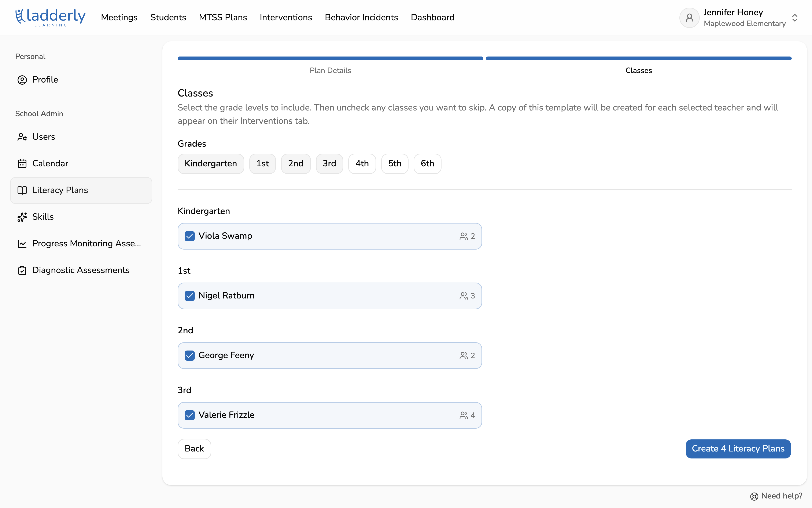812x508 pixels.
Task: Open the Interventions menu
Action: (x=286, y=18)
